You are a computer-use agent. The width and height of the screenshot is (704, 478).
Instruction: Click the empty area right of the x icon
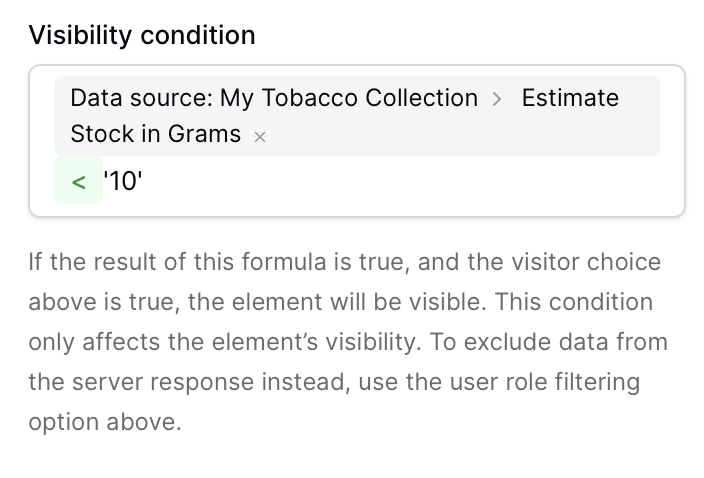450,135
